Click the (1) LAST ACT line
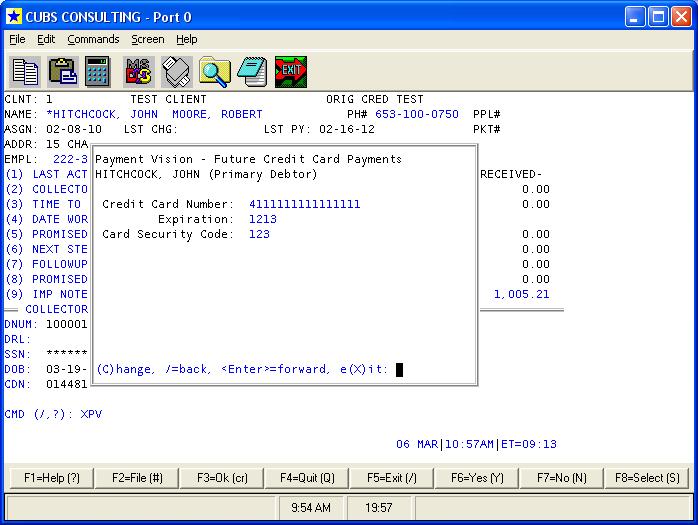 [x=46, y=174]
